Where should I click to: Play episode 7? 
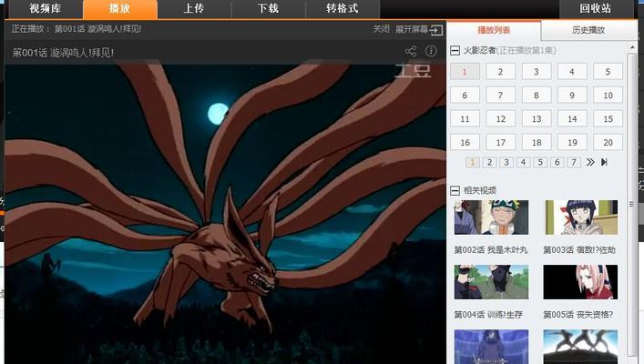coord(501,96)
